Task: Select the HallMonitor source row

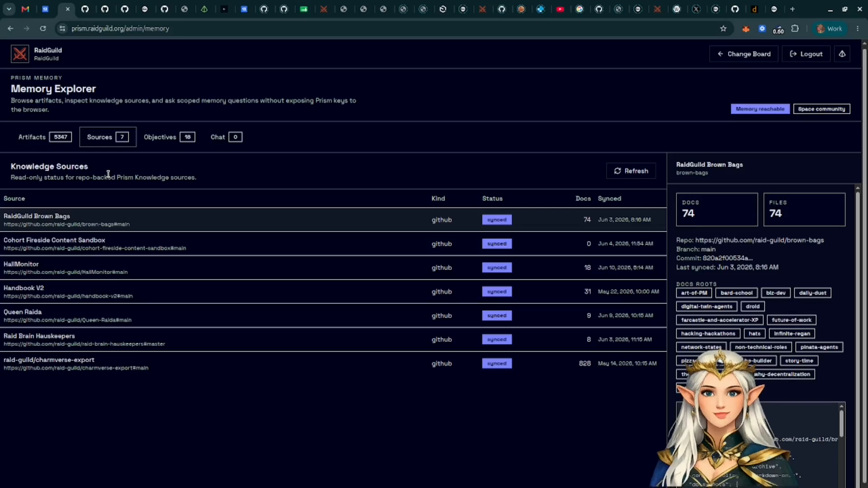Action: (333, 267)
